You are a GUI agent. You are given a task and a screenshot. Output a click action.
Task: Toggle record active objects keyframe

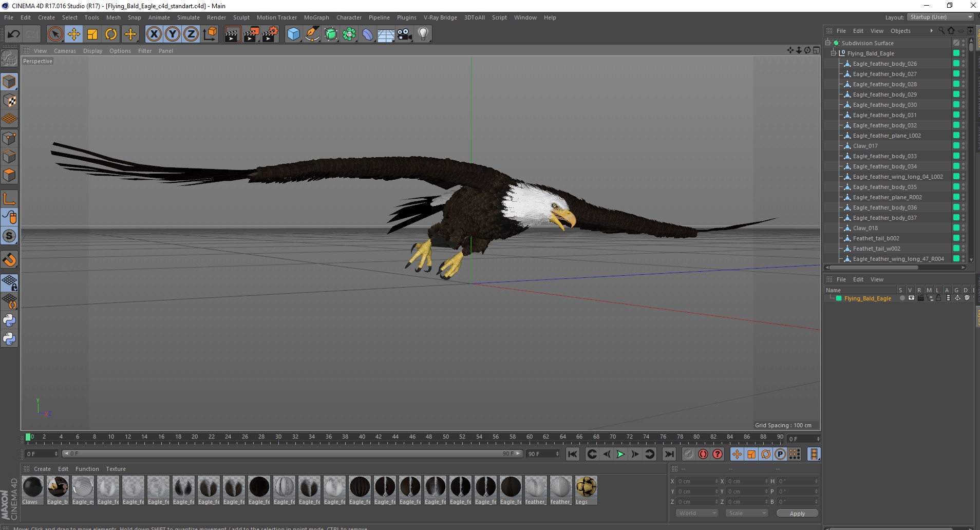click(688, 454)
